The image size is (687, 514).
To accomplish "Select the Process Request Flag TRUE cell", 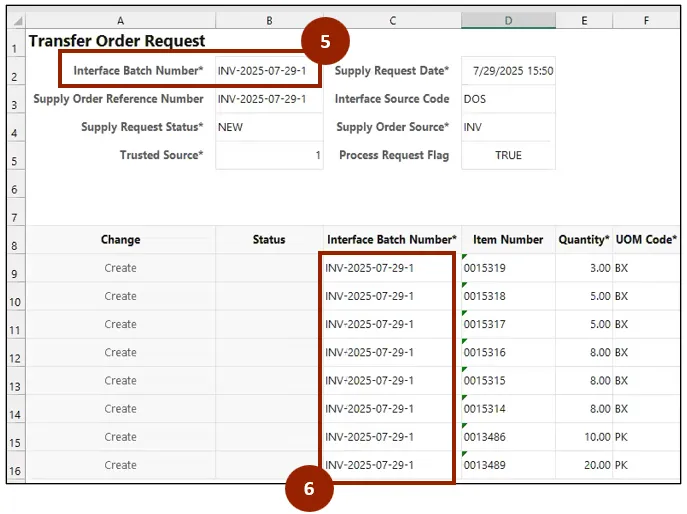I will 508,155.
